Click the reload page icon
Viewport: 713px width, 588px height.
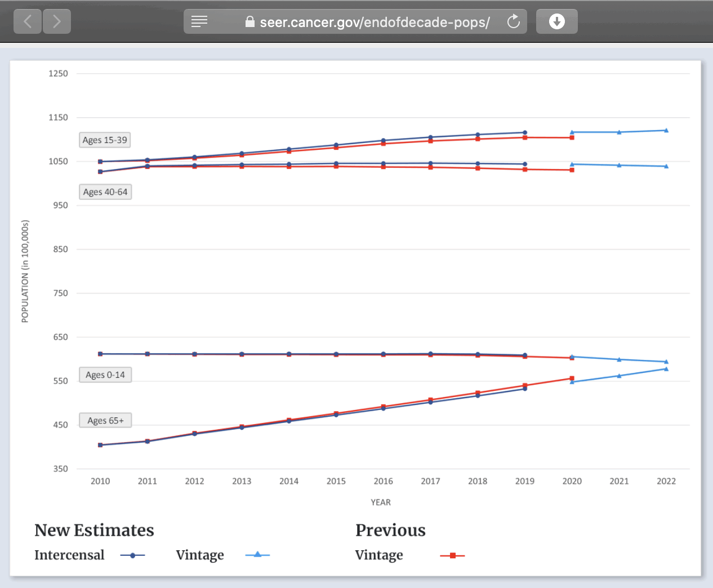pyautogui.click(x=513, y=22)
